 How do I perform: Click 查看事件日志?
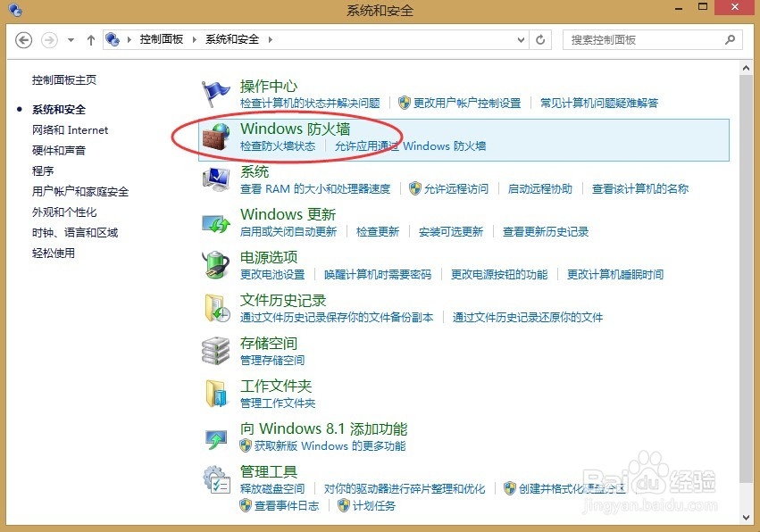(x=287, y=506)
